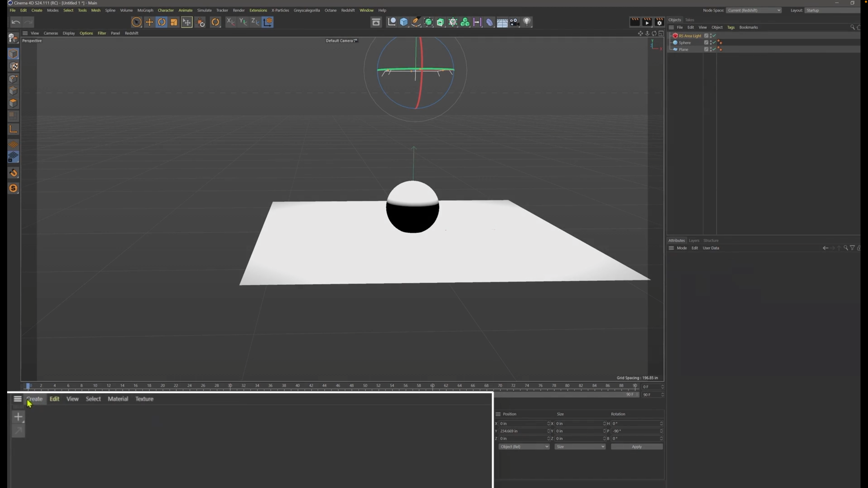Activate the Rotate tool

click(x=162, y=22)
